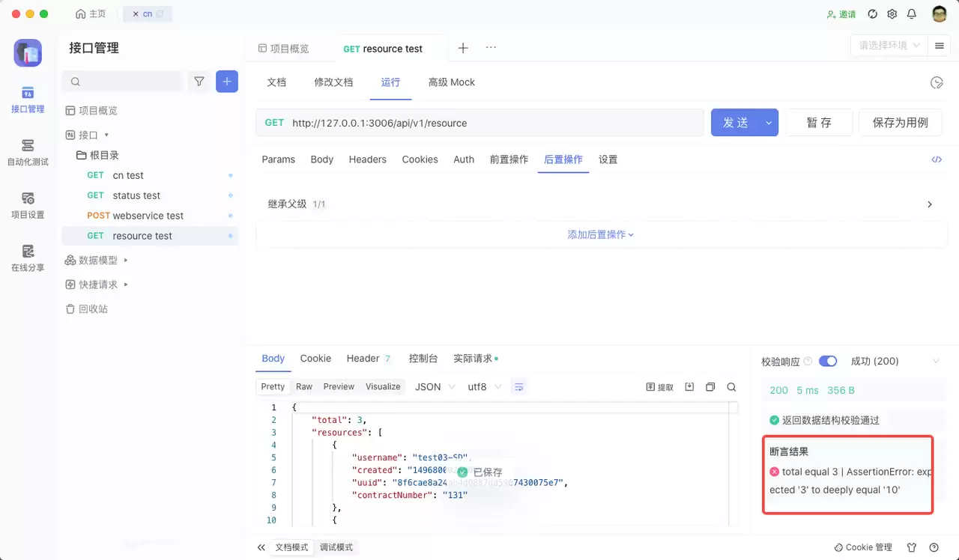Select 调试模式 mode

tap(336, 547)
